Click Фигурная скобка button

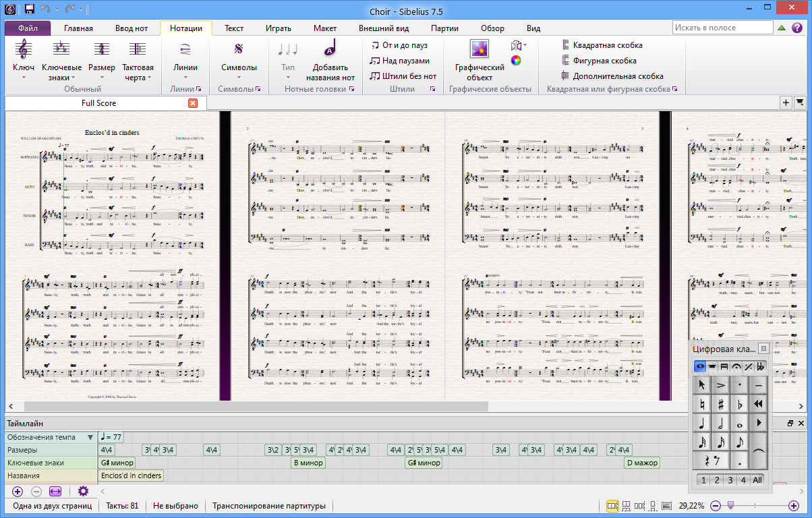598,61
